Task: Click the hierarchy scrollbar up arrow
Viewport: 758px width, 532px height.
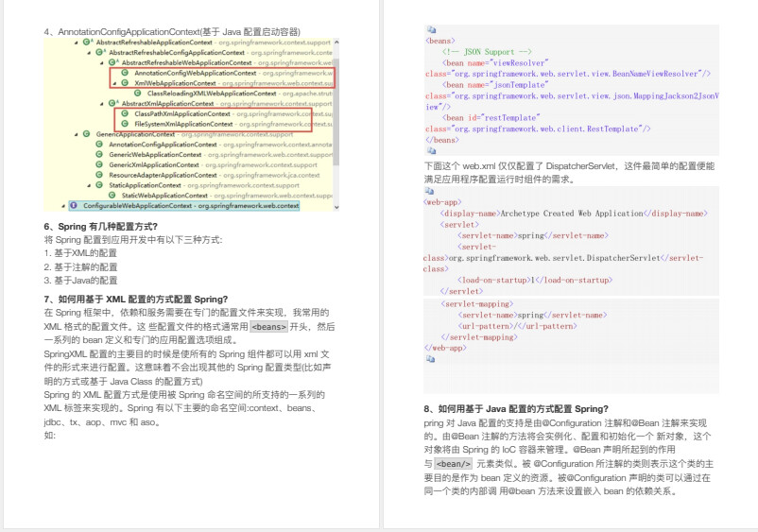Action: coord(336,42)
